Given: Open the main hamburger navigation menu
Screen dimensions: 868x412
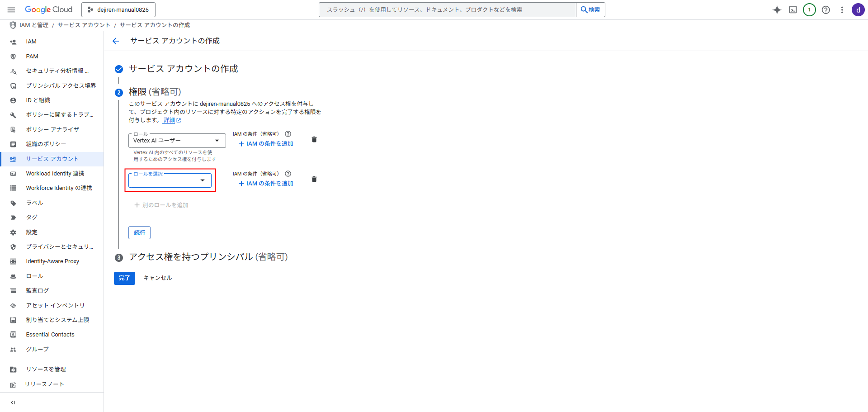Looking at the screenshot, I should pos(11,10).
